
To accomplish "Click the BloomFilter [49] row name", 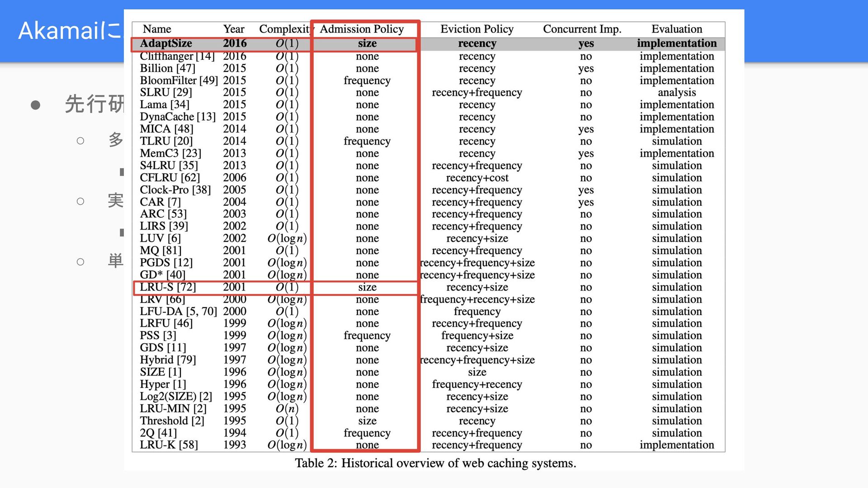I will click(179, 80).
